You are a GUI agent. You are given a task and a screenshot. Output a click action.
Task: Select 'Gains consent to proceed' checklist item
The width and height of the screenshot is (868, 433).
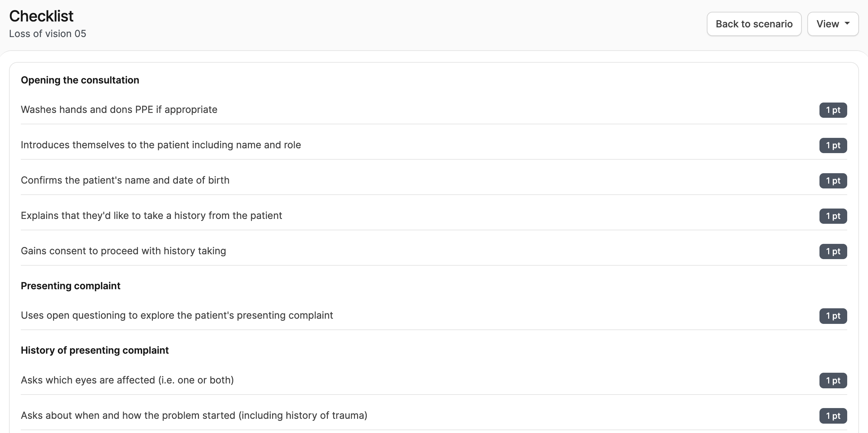[123, 251]
